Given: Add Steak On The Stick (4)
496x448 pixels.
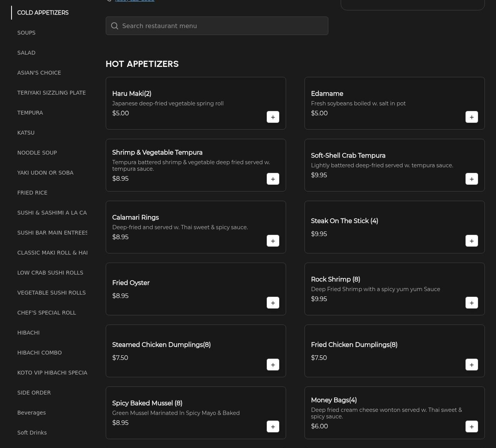Looking at the screenshot, I should (471, 241).
